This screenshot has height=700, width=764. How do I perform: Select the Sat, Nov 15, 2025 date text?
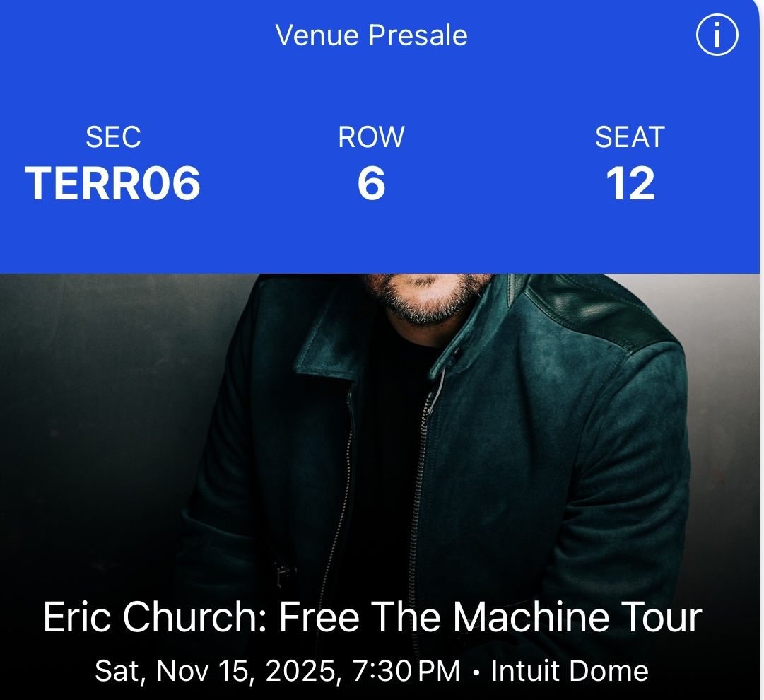coord(216,671)
